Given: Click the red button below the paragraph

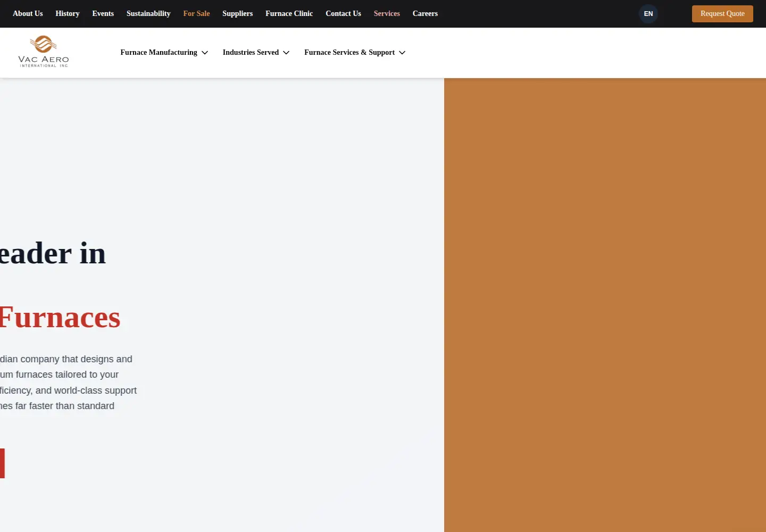Looking at the screenshot, I should (x=2, y=463).
